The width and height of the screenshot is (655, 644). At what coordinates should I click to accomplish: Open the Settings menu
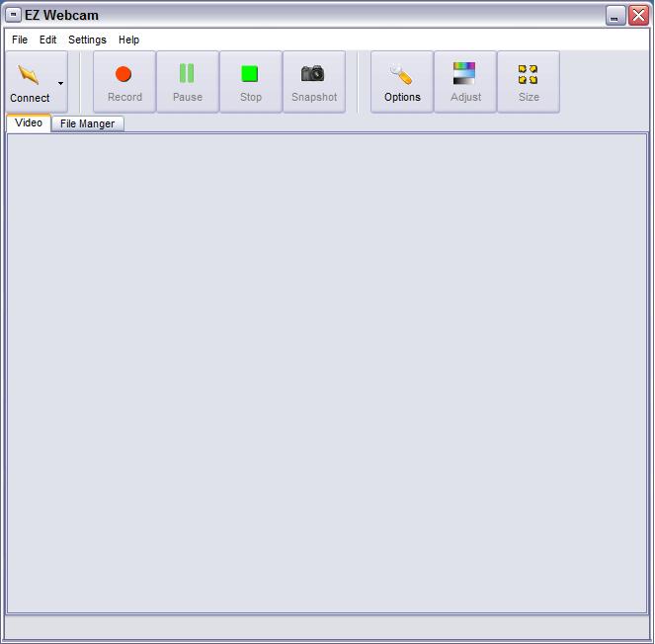(87, 40)
